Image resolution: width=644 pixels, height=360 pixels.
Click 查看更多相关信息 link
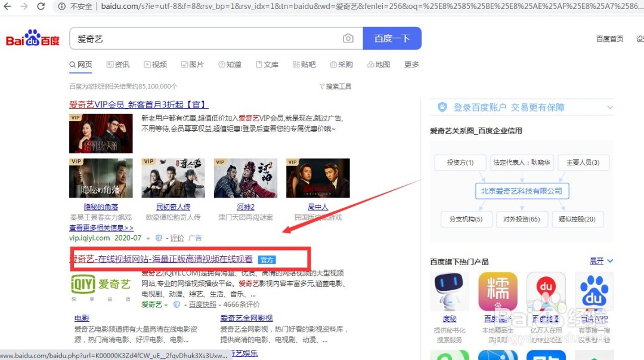101,227
